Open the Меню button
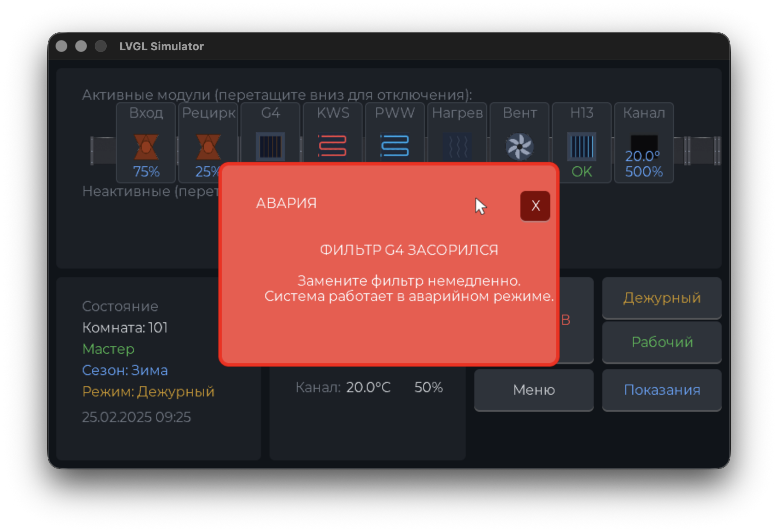 (x=534, y=390)
